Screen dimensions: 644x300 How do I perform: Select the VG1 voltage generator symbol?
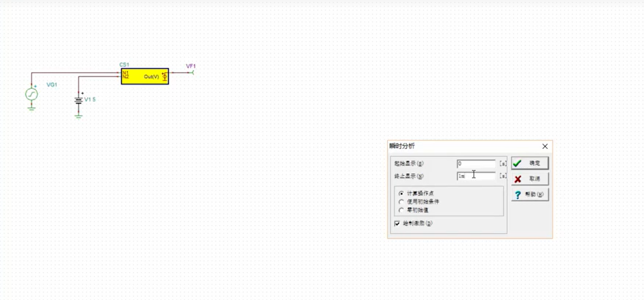(31, 94)
